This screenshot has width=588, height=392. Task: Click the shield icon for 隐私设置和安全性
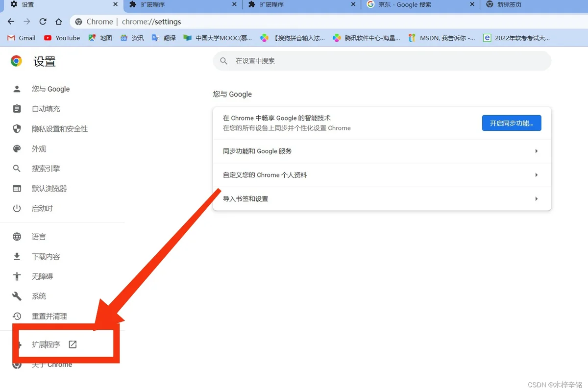tap(17, 129)
